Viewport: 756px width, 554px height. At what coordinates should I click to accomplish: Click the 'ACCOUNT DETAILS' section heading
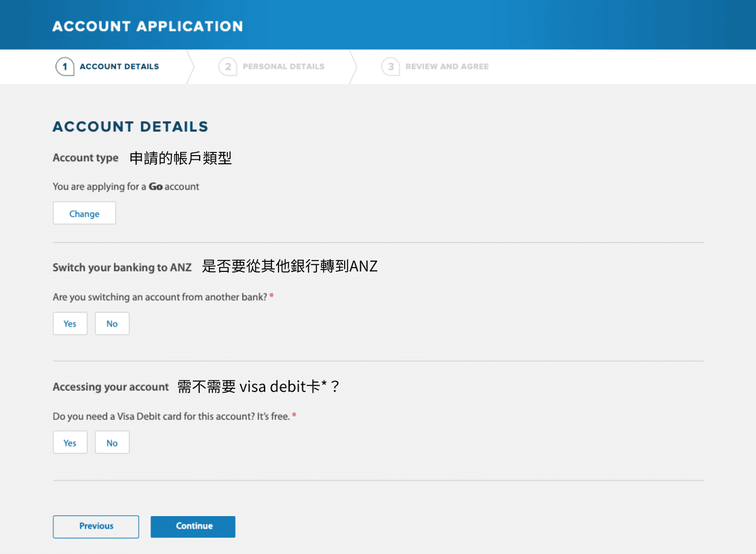tap(130, 127)
